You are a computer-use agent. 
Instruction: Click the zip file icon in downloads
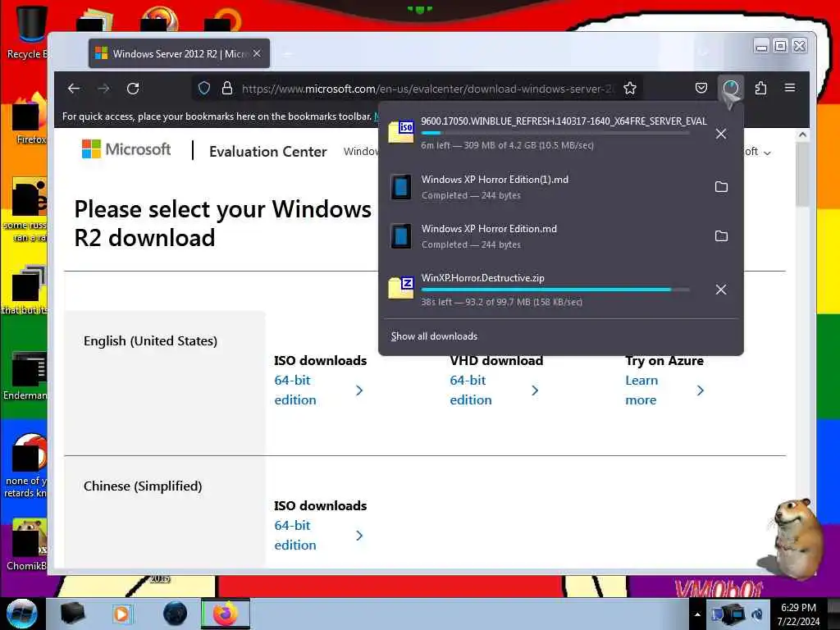[401, 288]
